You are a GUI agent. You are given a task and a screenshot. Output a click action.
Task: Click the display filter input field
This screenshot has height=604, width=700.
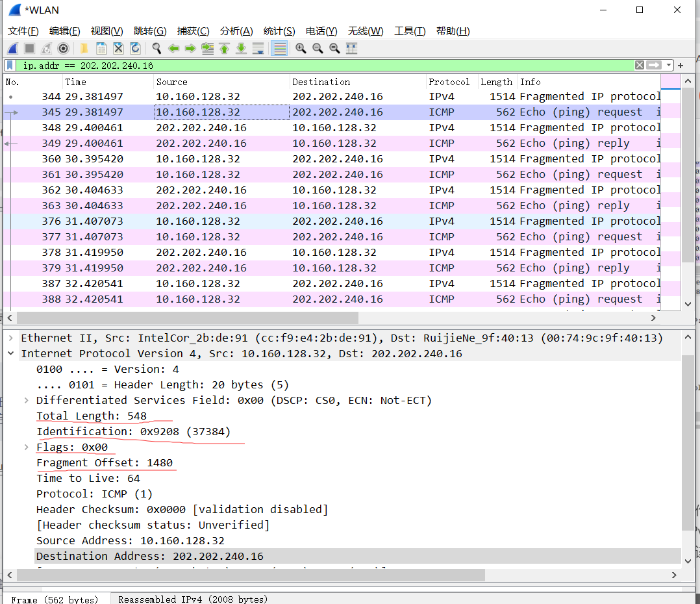click(x=325, y=65)
